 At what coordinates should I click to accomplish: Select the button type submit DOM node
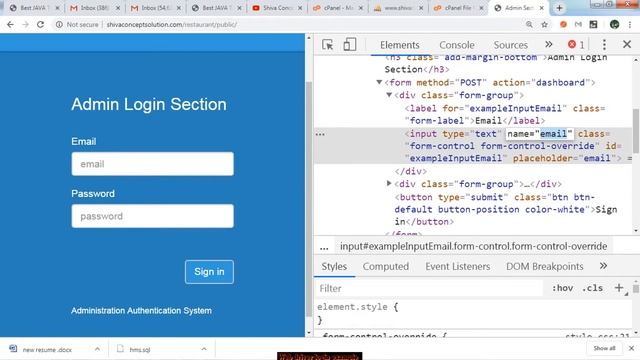(506, 209)
